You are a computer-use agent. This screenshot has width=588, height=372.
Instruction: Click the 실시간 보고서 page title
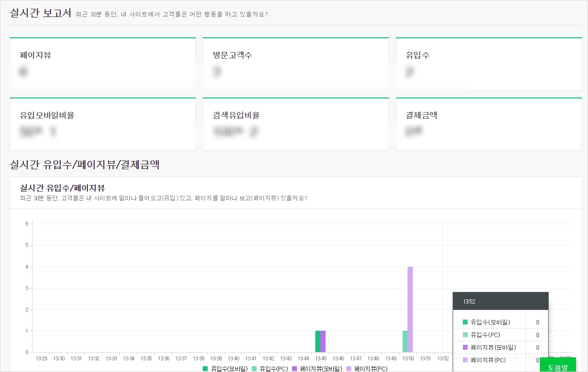(41, 13)
